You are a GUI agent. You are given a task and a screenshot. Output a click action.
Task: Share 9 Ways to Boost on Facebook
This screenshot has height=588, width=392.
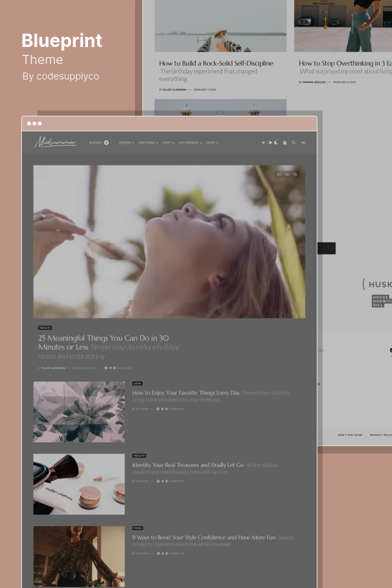[158, 553]
